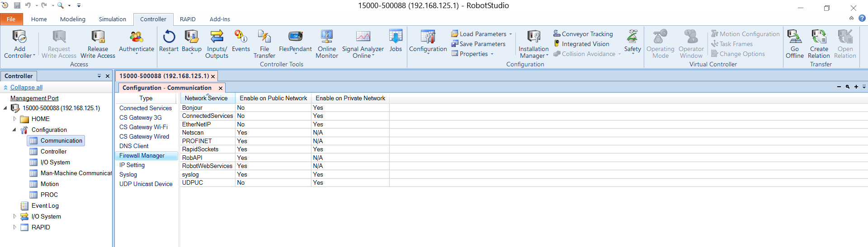Click the Collapse all link
This screenshot has height=247, width=868.
(x=26, y=87)
